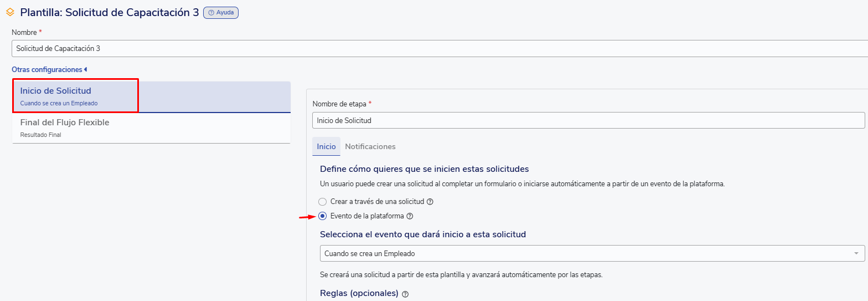Open the Ayuda help button
Screen dimensions: 868x301
point(221,12)
